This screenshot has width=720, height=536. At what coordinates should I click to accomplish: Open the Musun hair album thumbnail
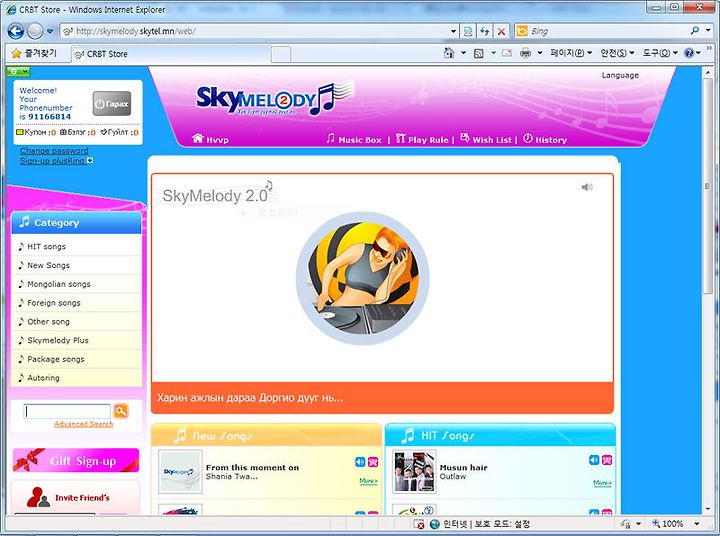click(x=414, y=472)
